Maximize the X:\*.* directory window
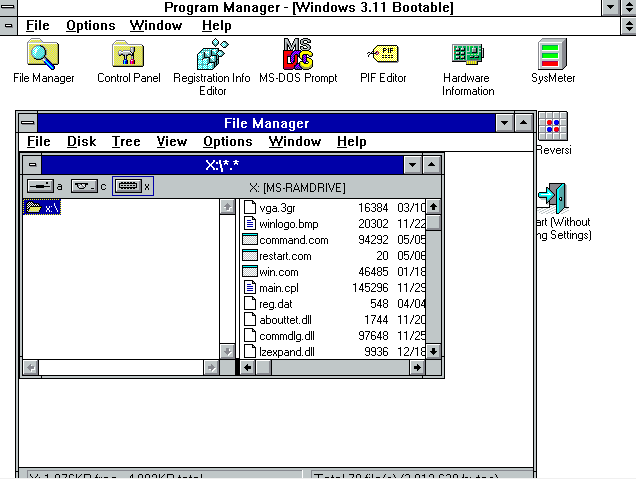The height and width of the screenshot is (479, 636). click(432, 165)
